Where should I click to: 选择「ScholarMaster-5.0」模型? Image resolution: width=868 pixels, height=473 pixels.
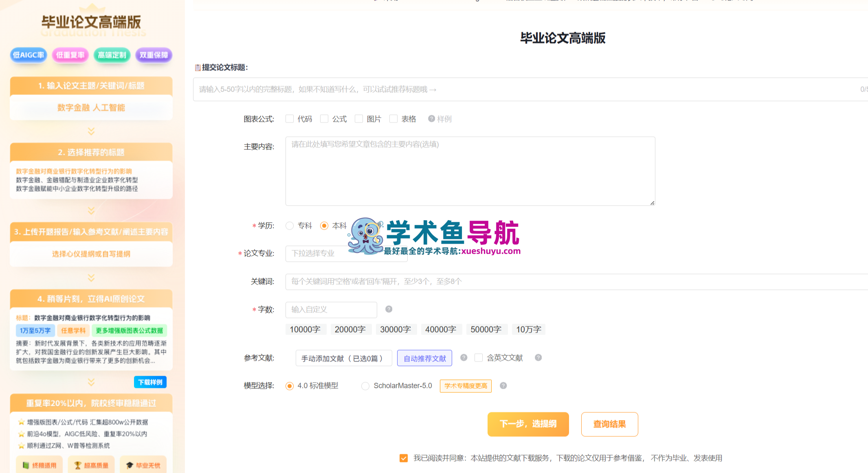point(365,385)
